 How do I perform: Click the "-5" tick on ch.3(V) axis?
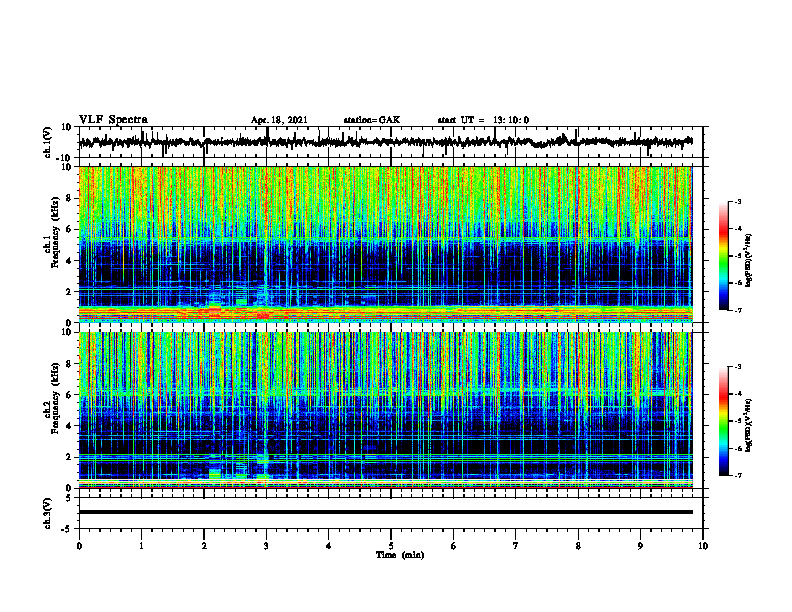click(68, 529)
